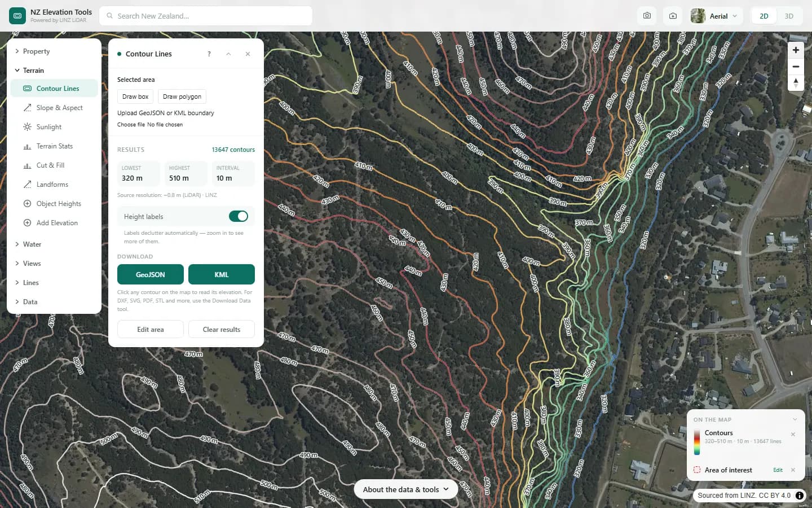Open the Landforms tool

54,185
